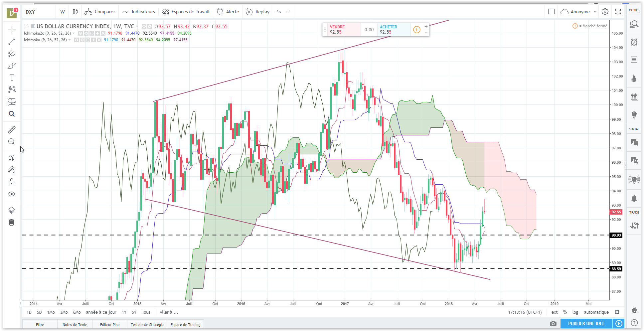The image size is (644, 331).
Task: Toggle visibility of US Dollar Index series
Action: coord(144,26)
